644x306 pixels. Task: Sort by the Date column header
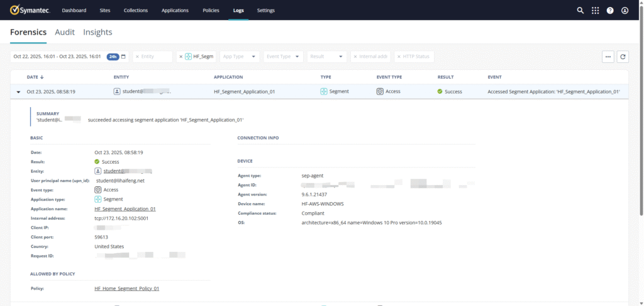pyautogui.click(x=35, y=77)
